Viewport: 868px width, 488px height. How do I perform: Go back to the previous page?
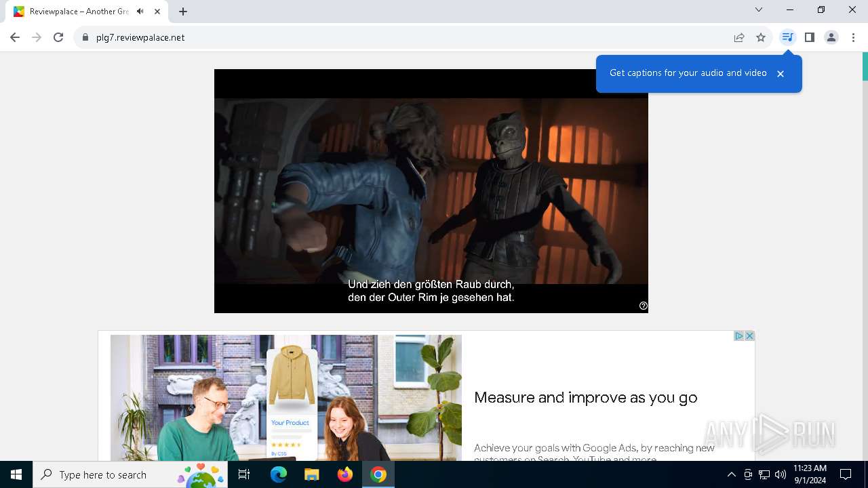[15, 37]
